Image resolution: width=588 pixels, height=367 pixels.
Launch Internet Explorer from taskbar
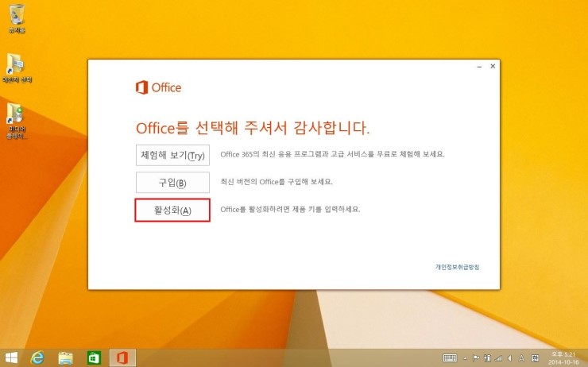[37, 357]
